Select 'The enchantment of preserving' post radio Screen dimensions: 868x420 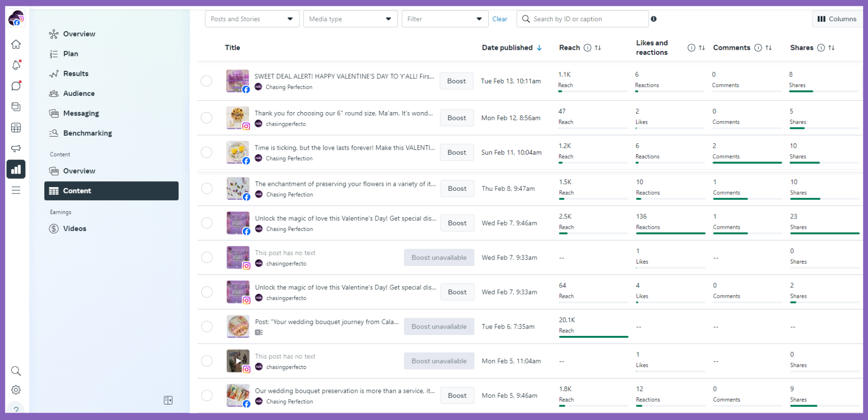207,189
